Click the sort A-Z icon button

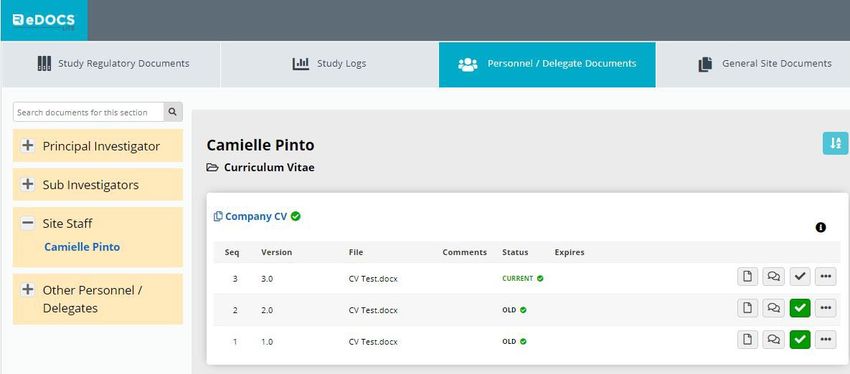[835, 143]
